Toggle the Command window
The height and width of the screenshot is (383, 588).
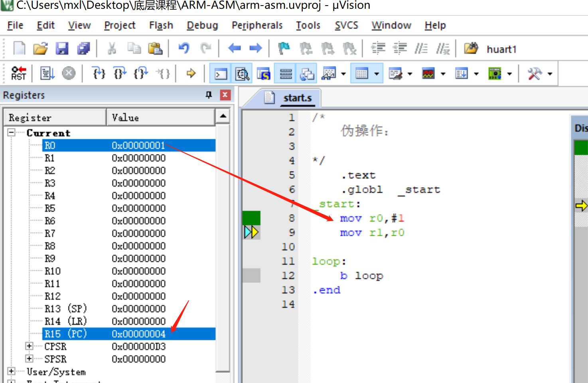coord(220,73)
